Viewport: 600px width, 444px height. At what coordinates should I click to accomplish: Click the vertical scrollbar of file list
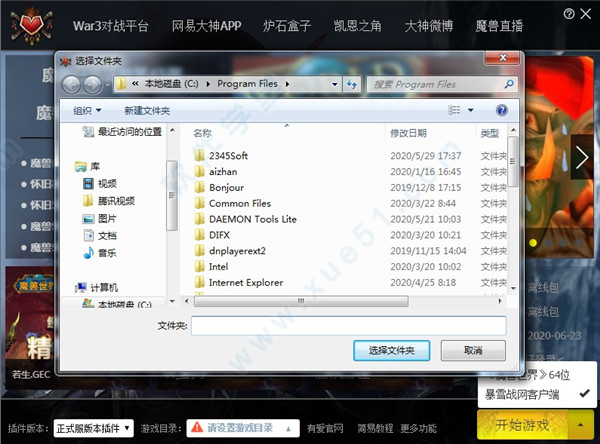(x=513, y=161)
